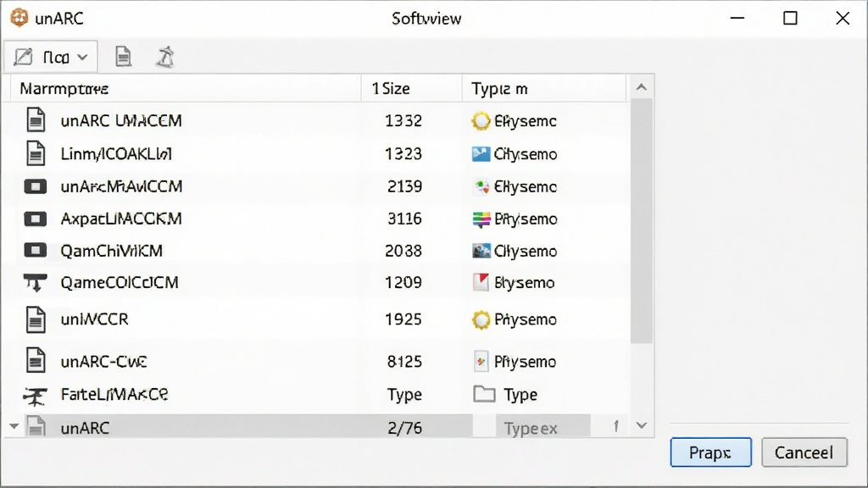Click the file icon beside unARC UMACCM
This screenshot has width=868, height=488.
pyautogui.click(x=36, y=120)
